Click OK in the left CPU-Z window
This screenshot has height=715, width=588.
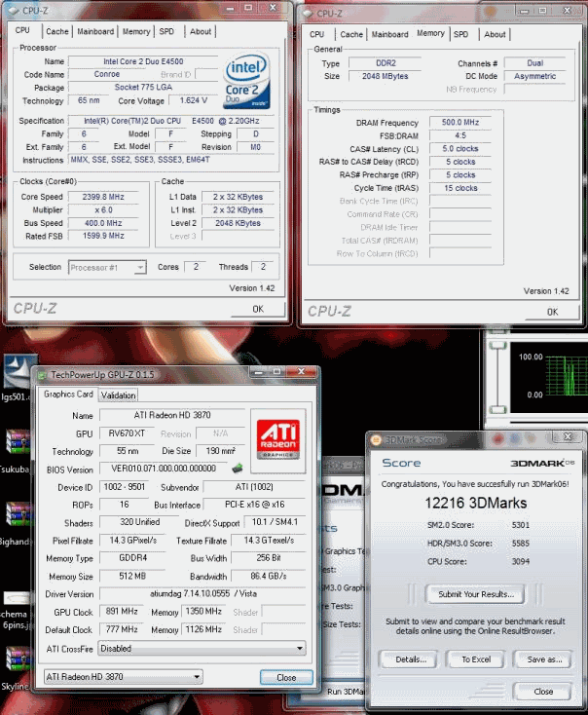click(x=258, y=309)
